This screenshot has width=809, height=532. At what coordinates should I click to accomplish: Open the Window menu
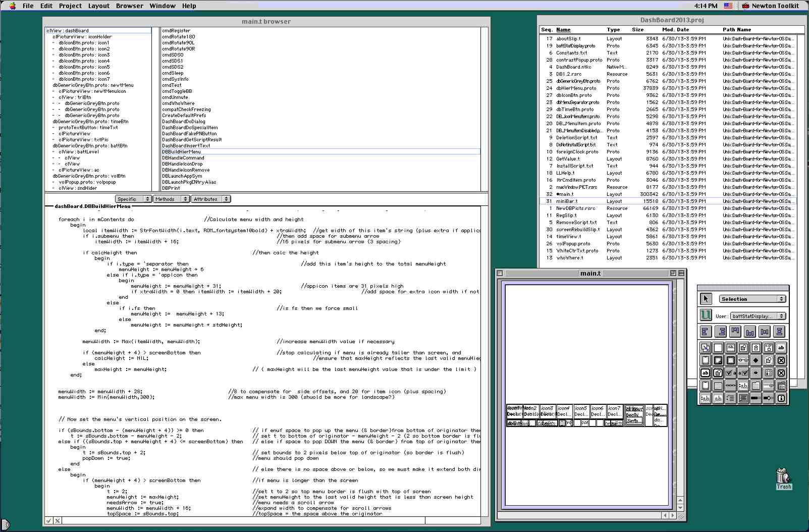tap(163, 6)
